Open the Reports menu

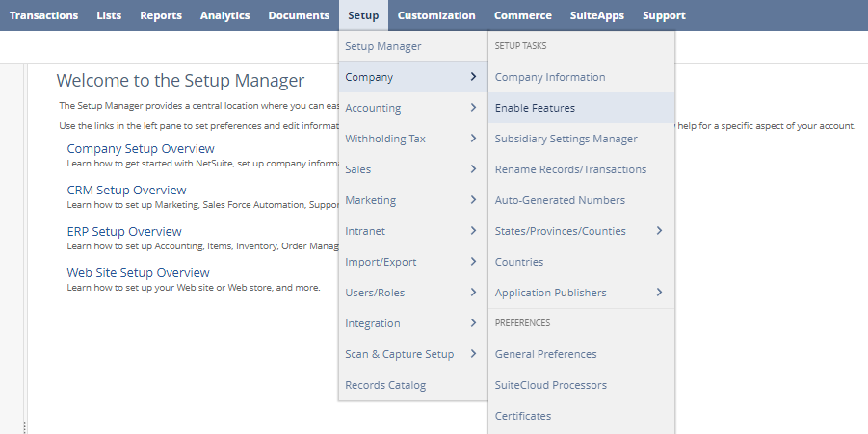pyautogui.click(x=161, y=15)
